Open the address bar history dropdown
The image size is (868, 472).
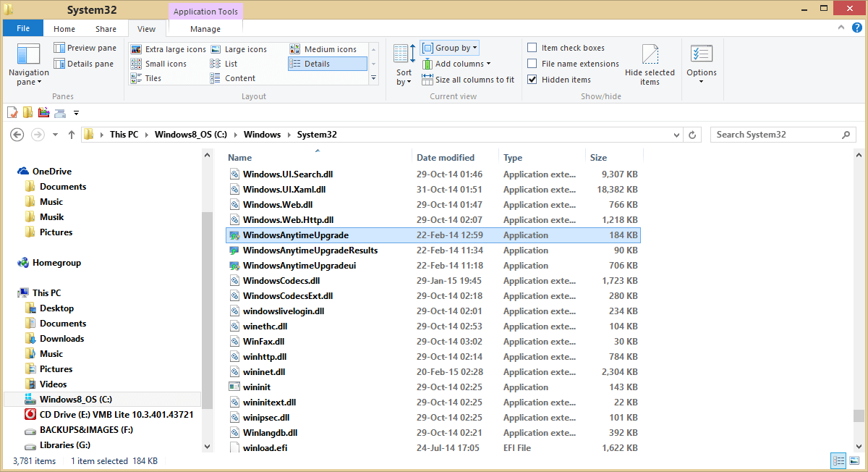676,135
